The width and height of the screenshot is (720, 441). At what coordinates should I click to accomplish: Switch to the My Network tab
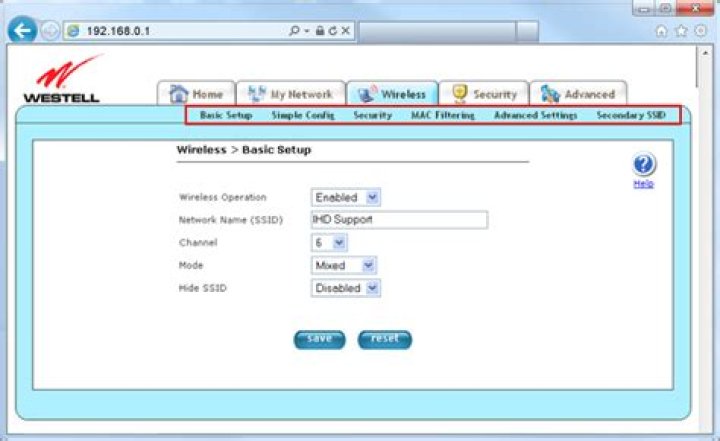click(290, 94)
